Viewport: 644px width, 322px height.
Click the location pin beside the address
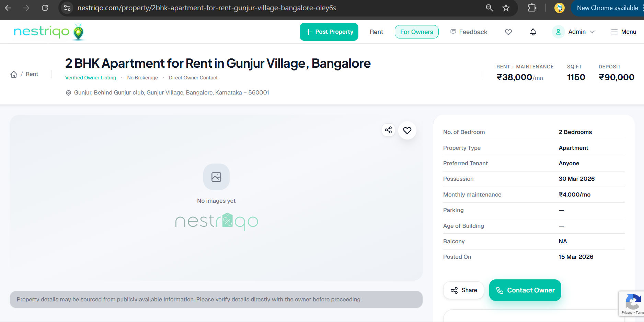tap(68, 93)
